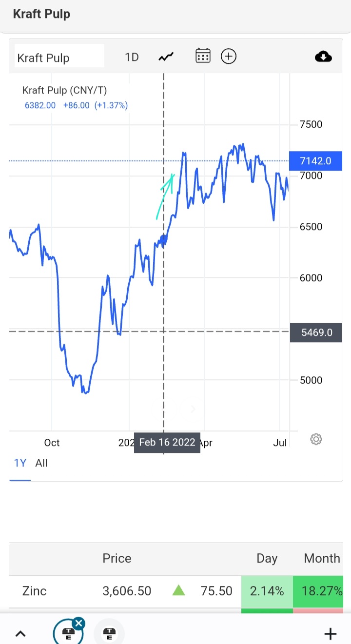Select the All time range tab
351x644 pixels.
click(41, 463)
